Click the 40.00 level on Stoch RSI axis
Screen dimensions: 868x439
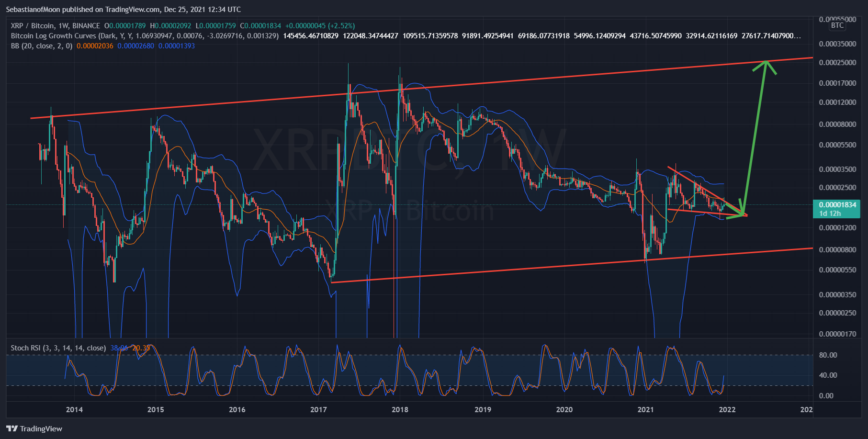click(828, 375)
